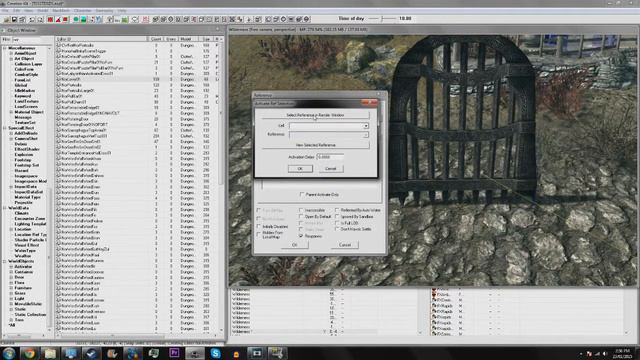Screen dimensions: 640x360
Task: Confirm Activate Ref Selection dialog with OK
Action: click(300, 169)
